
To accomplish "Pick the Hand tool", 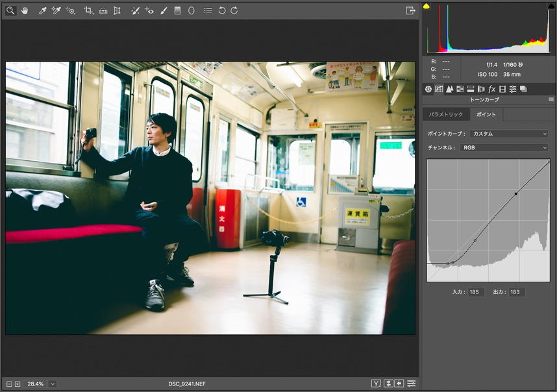I will click(x=25, y=10).
